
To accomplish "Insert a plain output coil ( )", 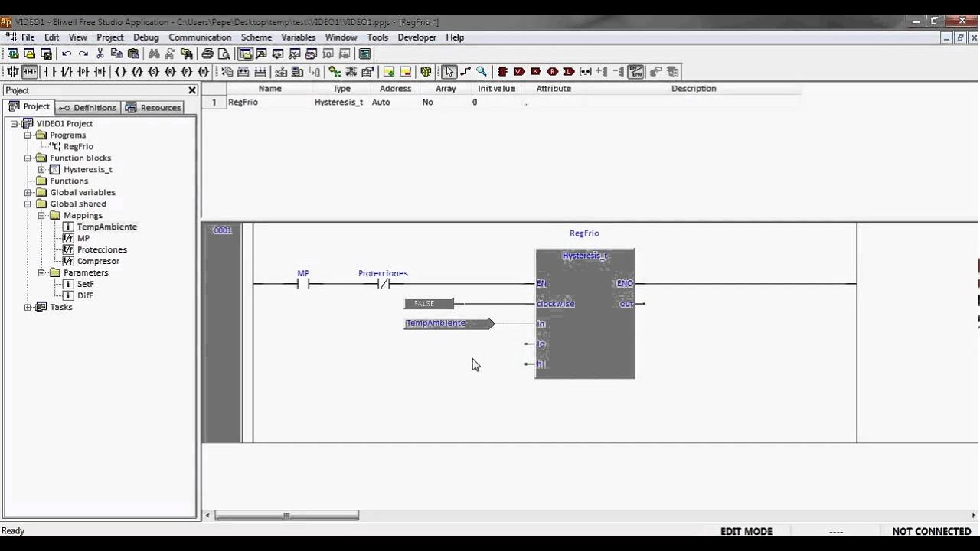I will click(120, 71).
